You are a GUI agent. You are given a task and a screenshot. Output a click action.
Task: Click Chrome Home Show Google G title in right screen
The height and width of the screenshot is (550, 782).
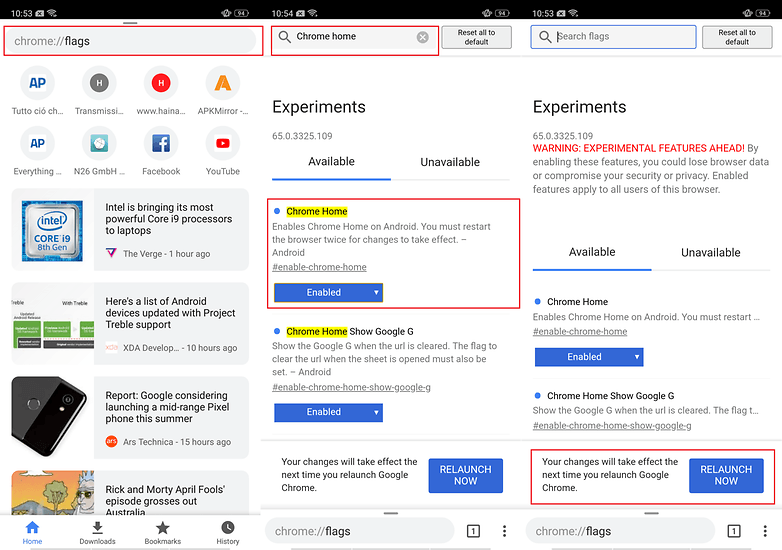[x=610, y=396]
